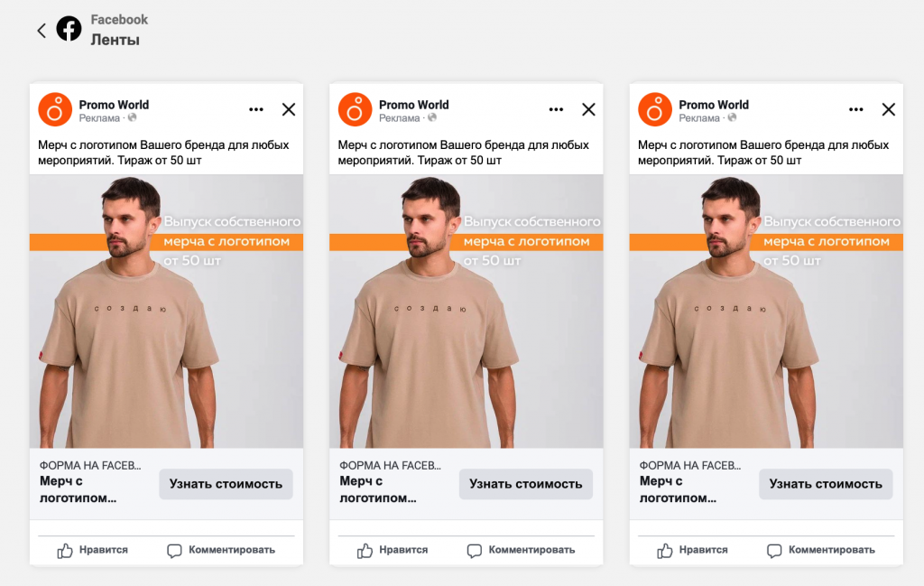Dismiss the middle ad with X icon
This screenshot has width=924, height=586.
[588, 109]
